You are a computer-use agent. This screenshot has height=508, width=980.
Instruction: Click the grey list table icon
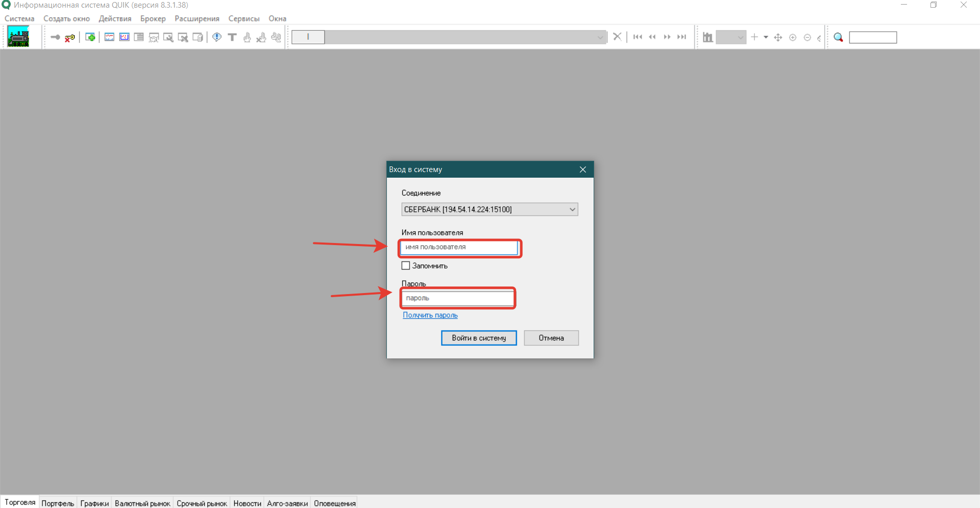[x=139, y=37]
